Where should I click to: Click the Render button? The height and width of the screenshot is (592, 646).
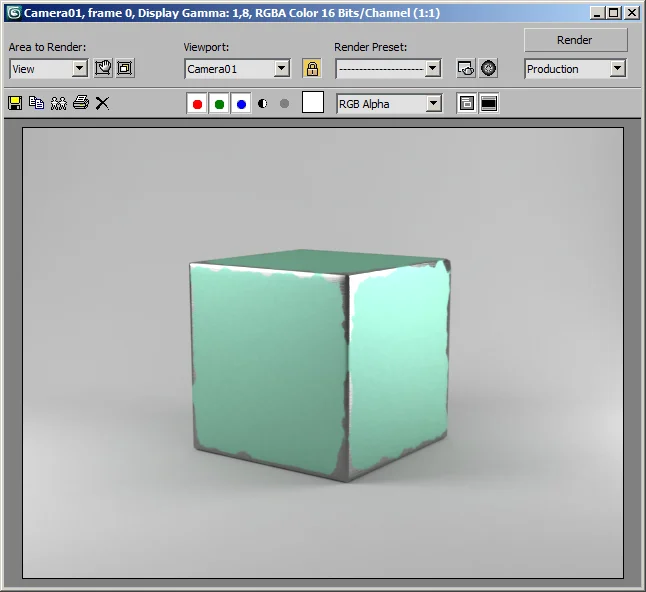click(576, 40)
